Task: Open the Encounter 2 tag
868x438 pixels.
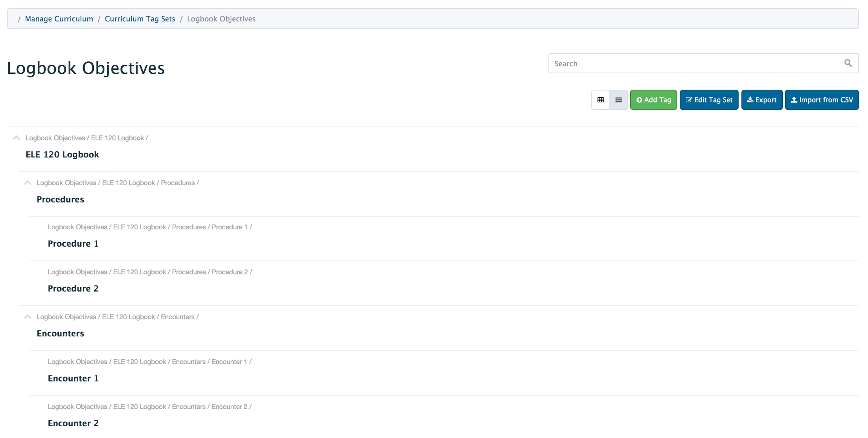Action: click(73, 423)
